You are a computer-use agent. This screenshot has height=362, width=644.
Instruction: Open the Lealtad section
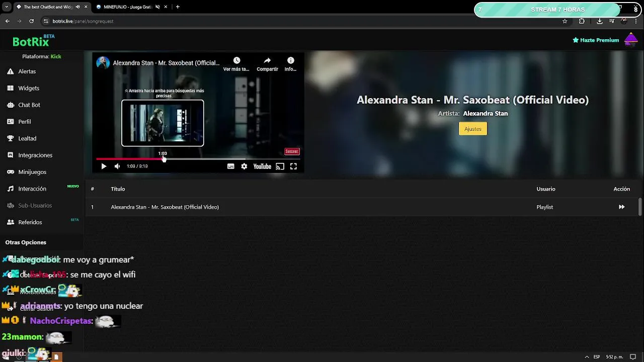click(27, 138)
